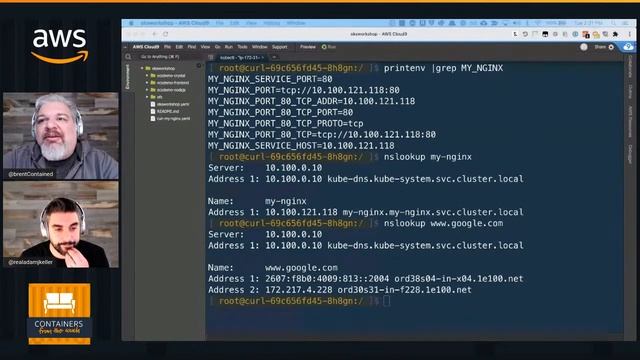640x360 pixels.
Task: Click the address 172.217.4.228 line
Action: (x=340, y=290)
